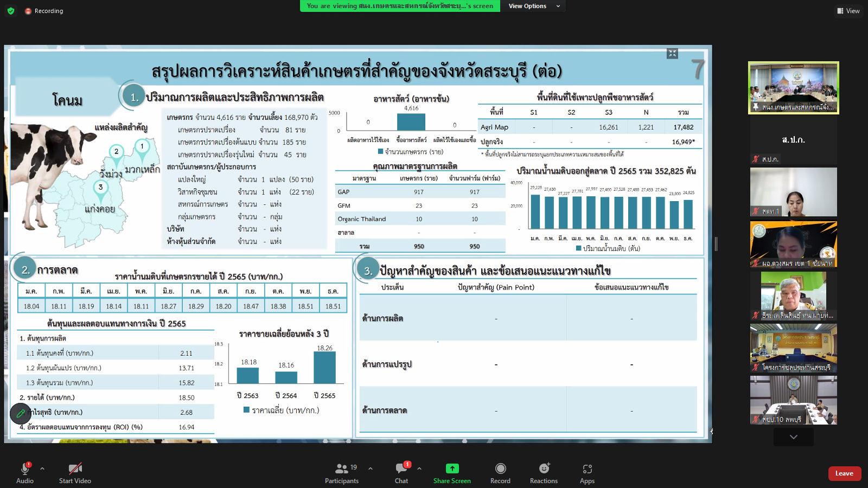This screenshot has width=868, height=488.
Task: Open the Chat panel
Action: [401, 473]
